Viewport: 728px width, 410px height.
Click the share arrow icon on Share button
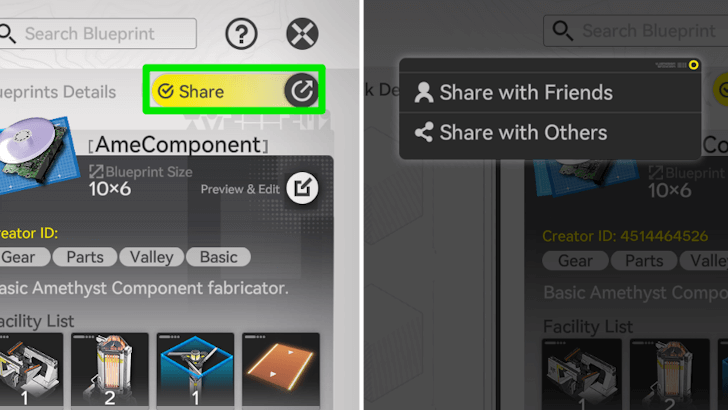(301, 91)
